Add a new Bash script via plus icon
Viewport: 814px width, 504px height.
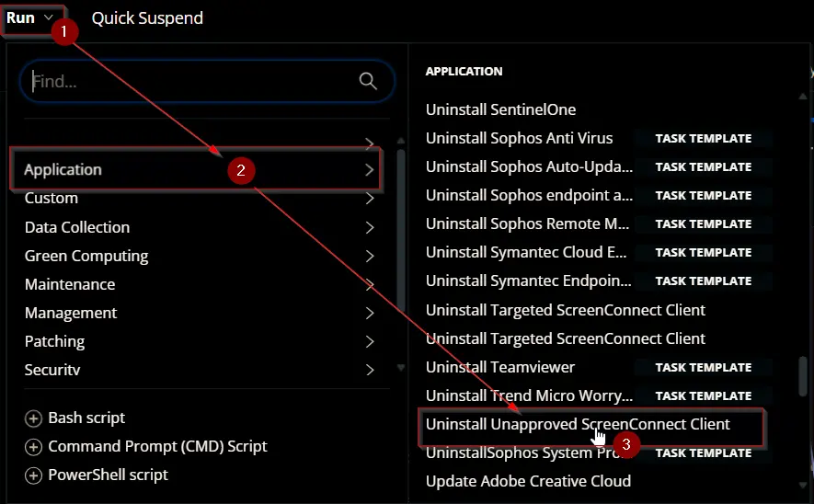[x=33, y=418]
